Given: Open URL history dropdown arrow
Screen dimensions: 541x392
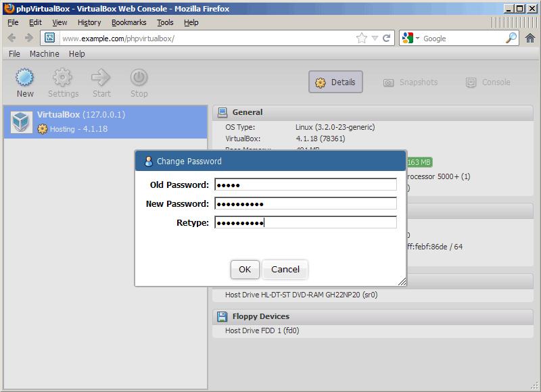Looking at the screenshot, I should 375,39.
